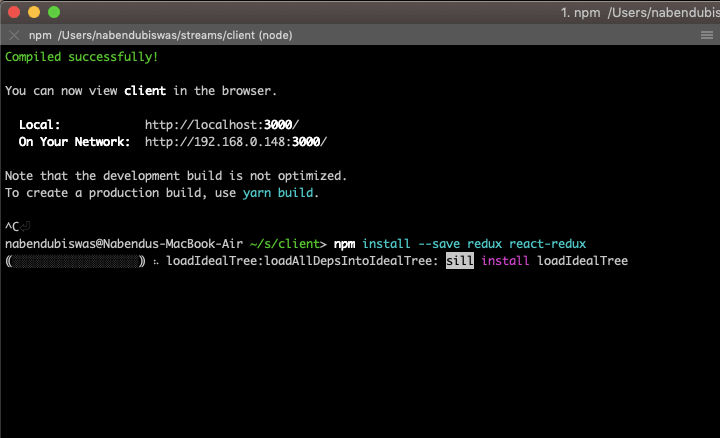
Task: Click the magenta 'install' log text
Action: pyautogui.click(x=505, y=261)
